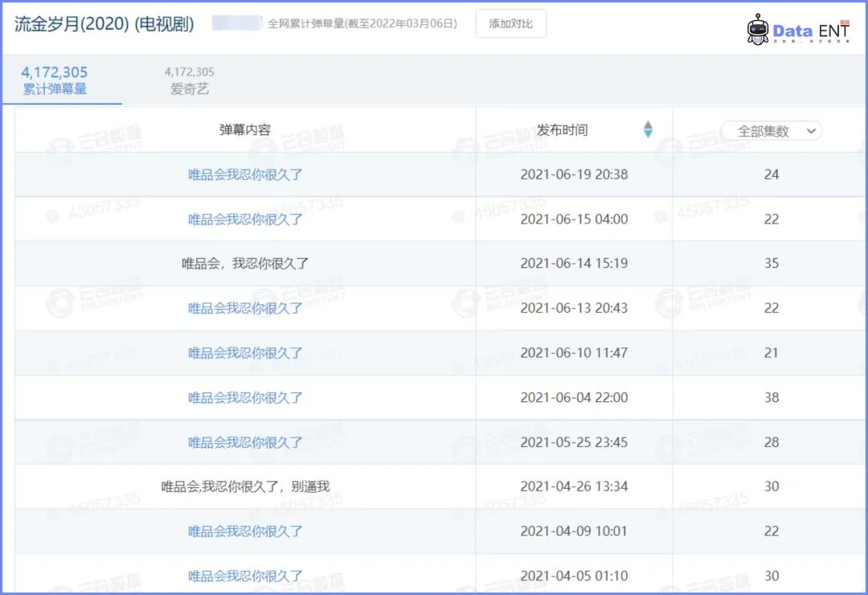Image resolution: width=868 pixels, height=595 pixels.
Task: Click the 'Data' text in the top-right logo
Action: pyautogui.click(x=791, y=30)
